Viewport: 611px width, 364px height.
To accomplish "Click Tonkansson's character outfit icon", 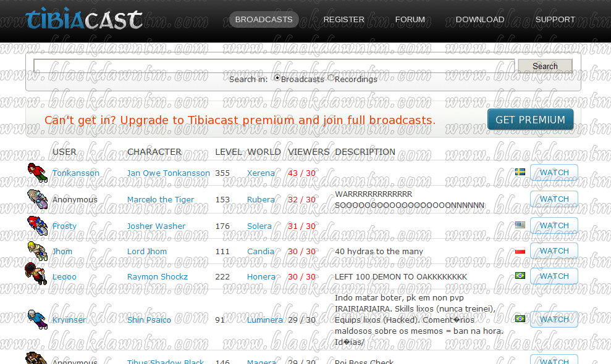I will pyautogui.click(x=38, y=173).
